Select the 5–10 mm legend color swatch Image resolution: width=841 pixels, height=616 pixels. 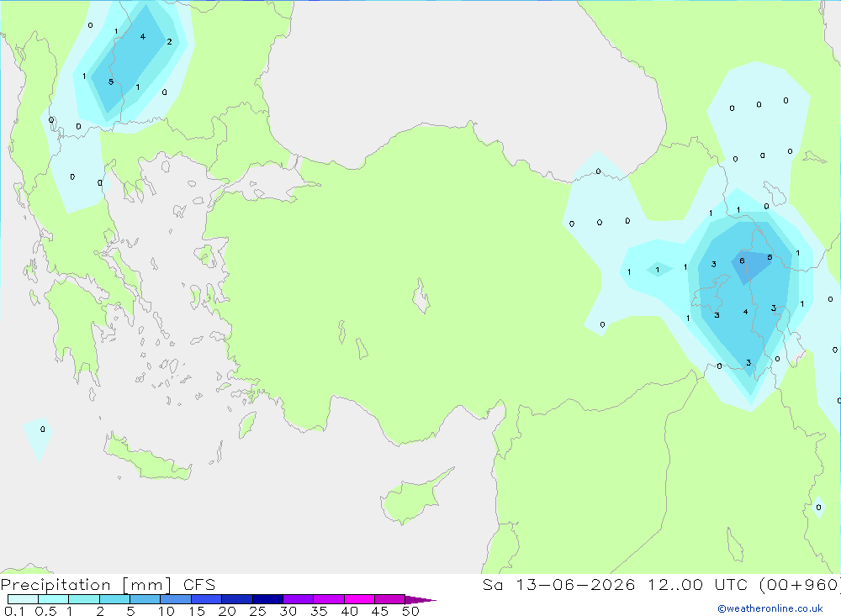pyautogui.click(x=145, y=599)
